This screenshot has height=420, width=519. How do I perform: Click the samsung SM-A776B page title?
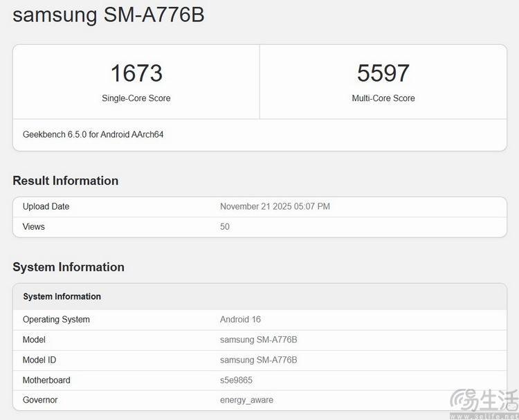tap(109, 15)
